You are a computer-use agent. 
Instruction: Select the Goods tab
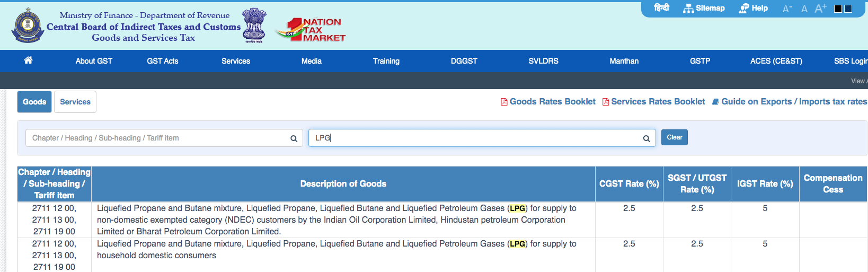[34, 102]
